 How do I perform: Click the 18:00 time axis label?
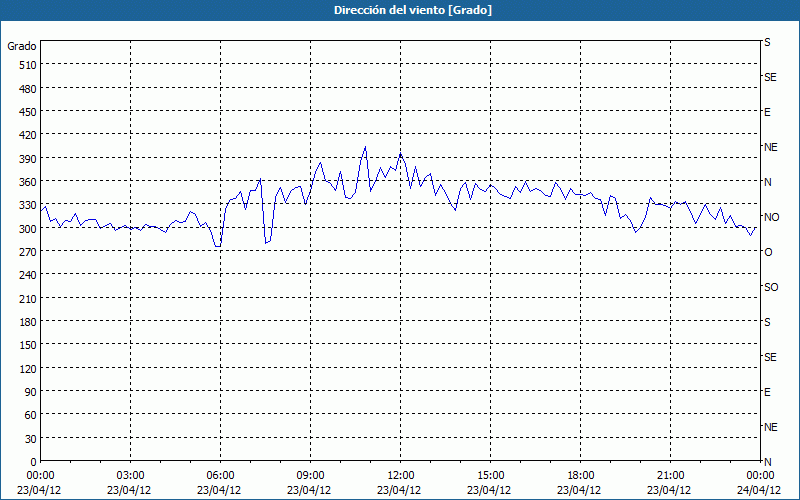pyautogui.click(x=580, y=476)
